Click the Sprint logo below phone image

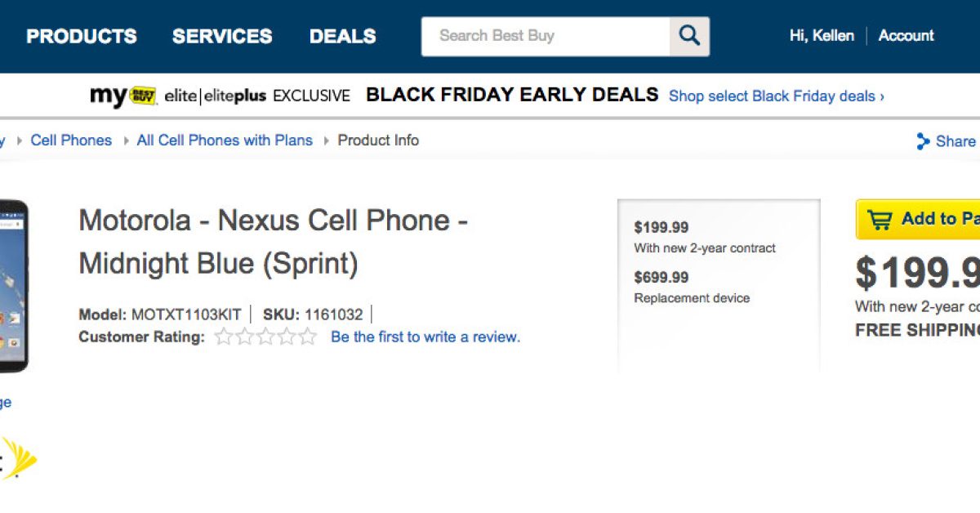click(20, 457)
